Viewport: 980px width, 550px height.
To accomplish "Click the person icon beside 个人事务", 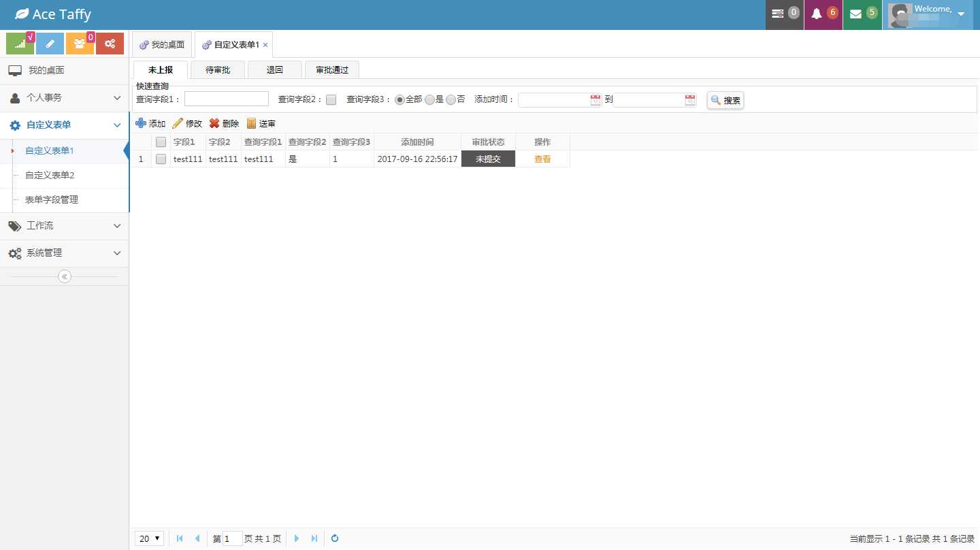I will 15,98.
